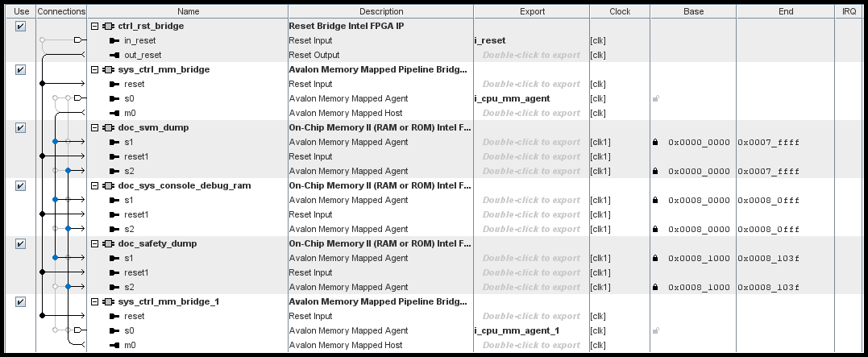
Task: Click the sys_ctrl_mm_bridge component chip icon
Action: pos(109,69)
